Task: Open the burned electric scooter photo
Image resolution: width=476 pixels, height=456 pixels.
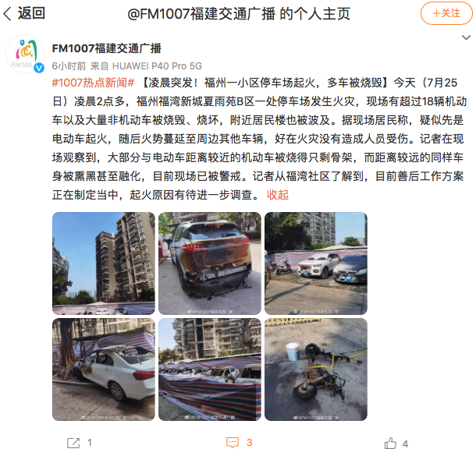Action: pyautogui.click(x=316, y=369)
